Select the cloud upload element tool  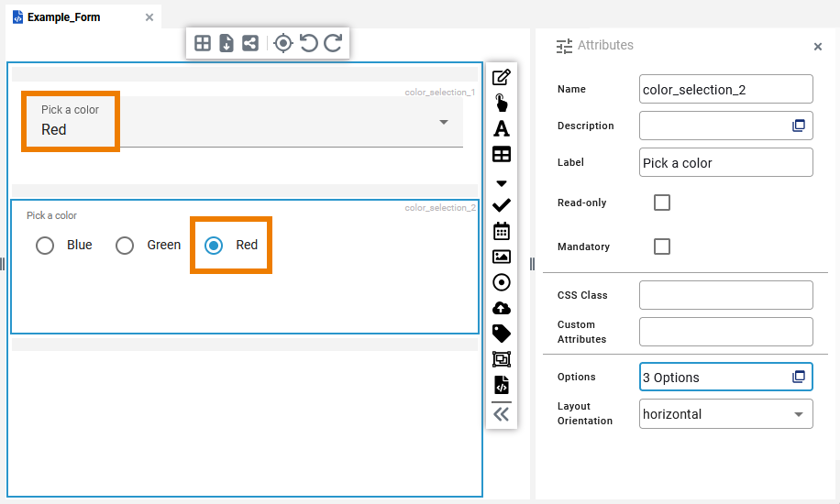[502, 308]
